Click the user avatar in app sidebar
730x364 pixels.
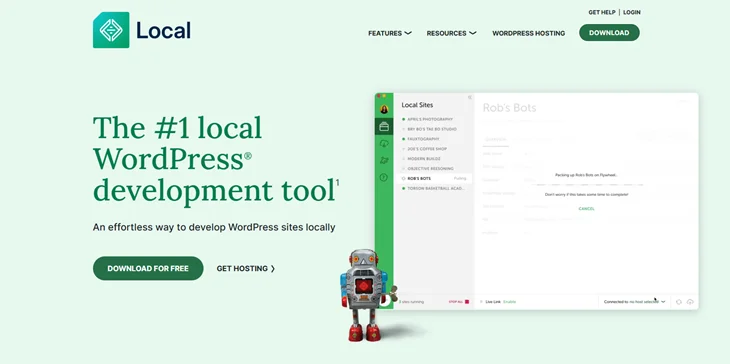click(x=384, y=109)
